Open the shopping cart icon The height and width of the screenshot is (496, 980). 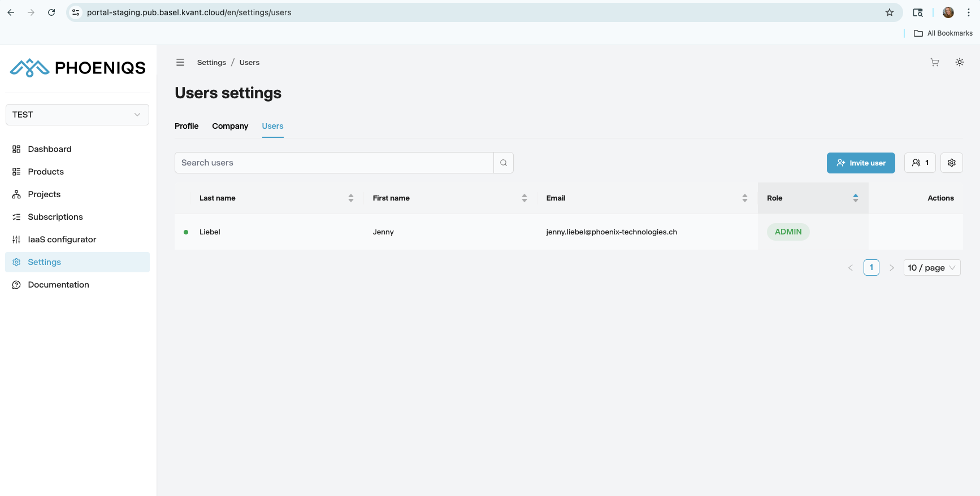tap(935, 63)
